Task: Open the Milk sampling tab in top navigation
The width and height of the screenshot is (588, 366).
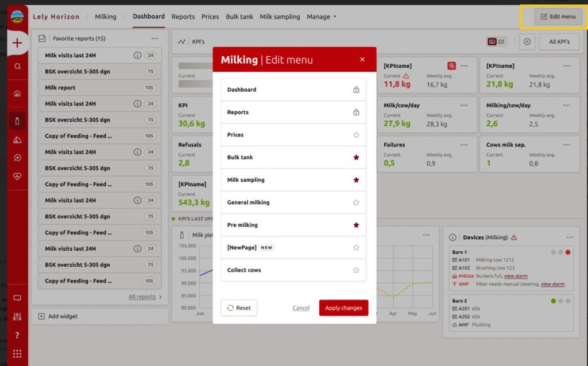Action: pyautogui.click(x=280, y=17)
